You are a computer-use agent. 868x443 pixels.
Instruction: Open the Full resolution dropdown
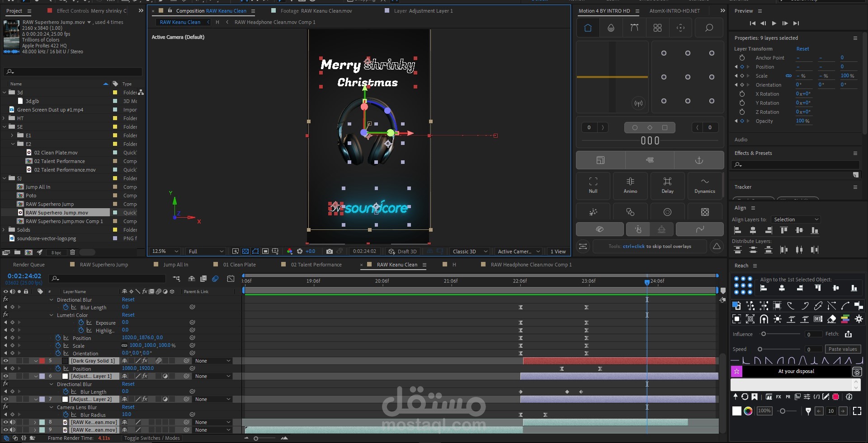pos(206,252)
